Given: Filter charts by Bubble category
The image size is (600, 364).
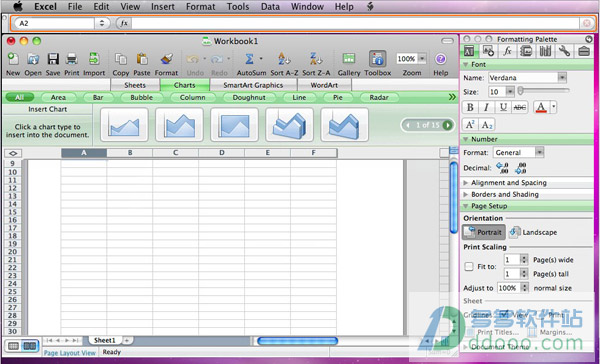Looking at the screenshot, I should pos(141,98).
